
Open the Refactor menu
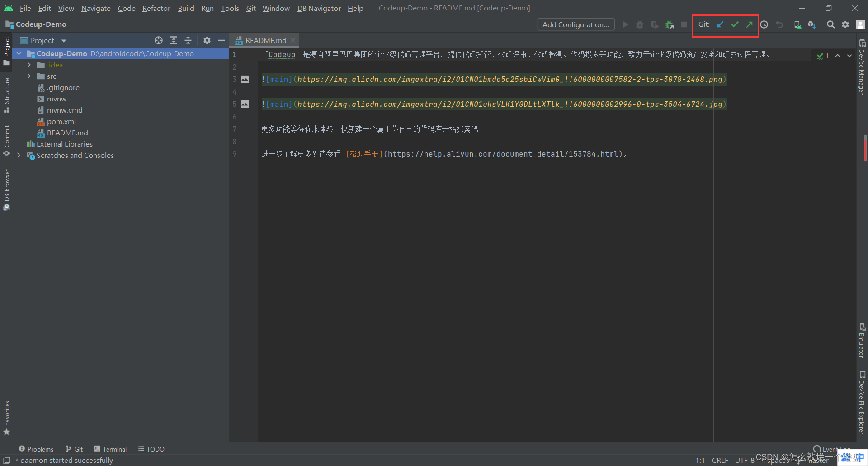tap(156, 8)
